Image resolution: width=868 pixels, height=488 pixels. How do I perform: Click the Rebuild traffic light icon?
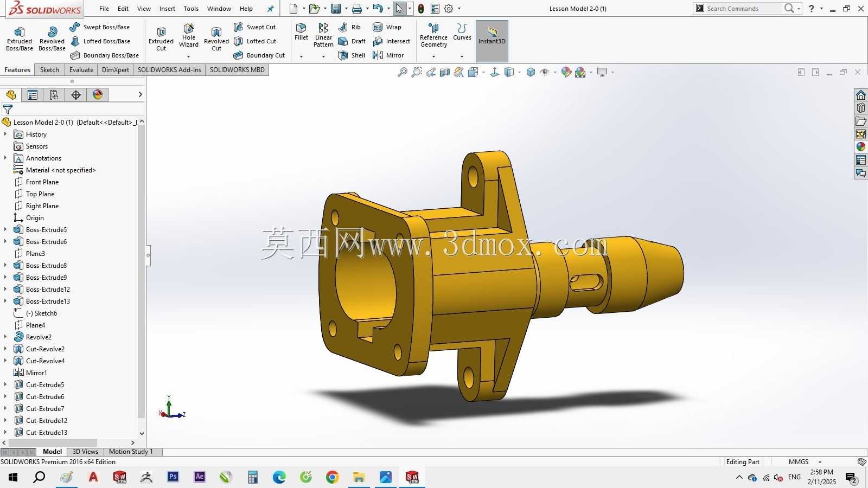[421, 9]
